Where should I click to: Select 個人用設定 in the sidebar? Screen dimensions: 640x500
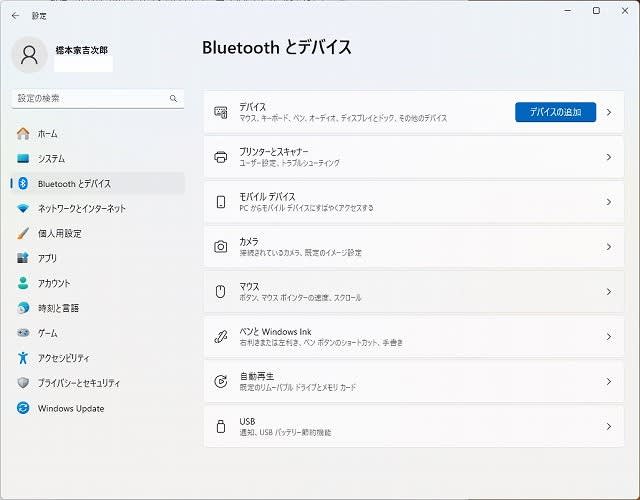click(x=59, y=233)
